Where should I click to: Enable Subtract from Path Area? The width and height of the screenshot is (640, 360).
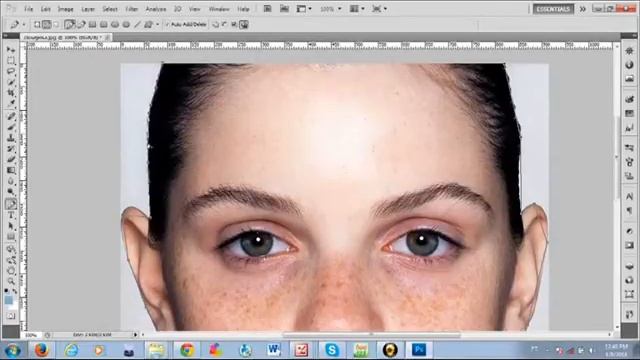[x=224, y=24]
